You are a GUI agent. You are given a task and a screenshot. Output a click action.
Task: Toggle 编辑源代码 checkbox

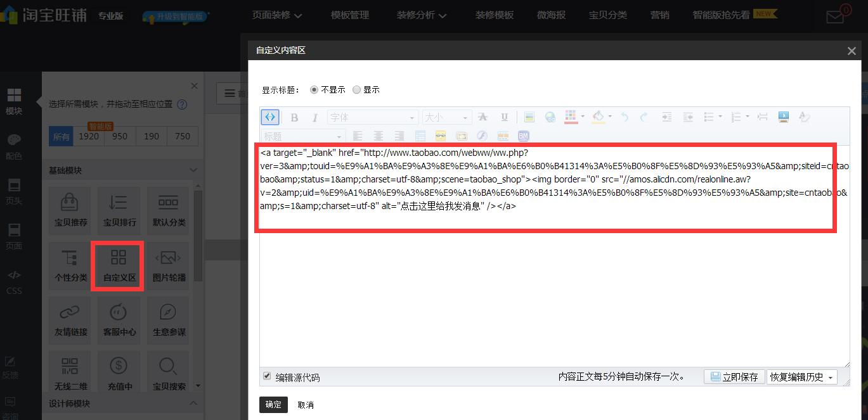pyautogui.click(x=267, y=376)
